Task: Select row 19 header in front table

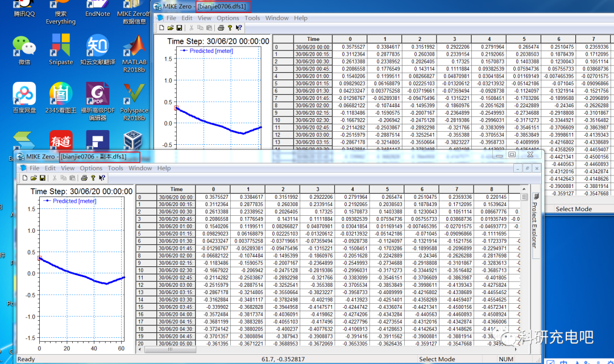Action: (x=146, y=336)
